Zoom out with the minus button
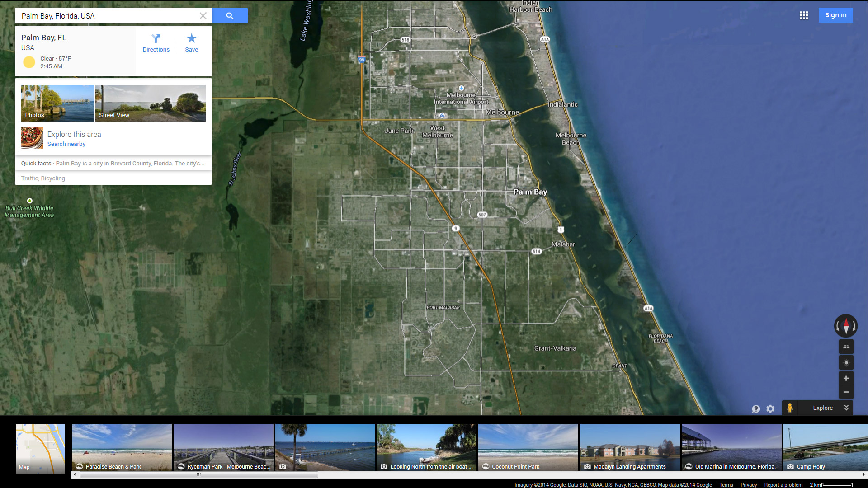The image size is (868, 488). pyautogui.click(x=846, y=392)
